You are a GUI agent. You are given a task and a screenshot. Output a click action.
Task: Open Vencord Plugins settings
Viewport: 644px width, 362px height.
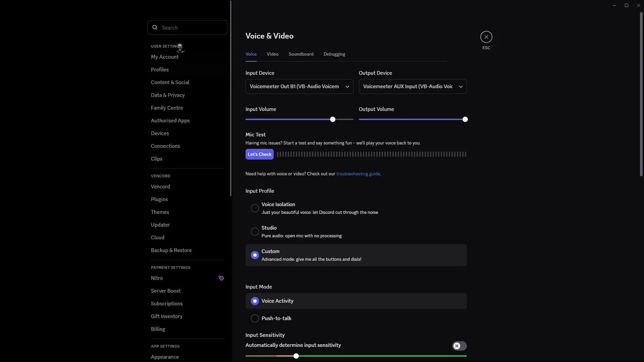pos(159,200)
